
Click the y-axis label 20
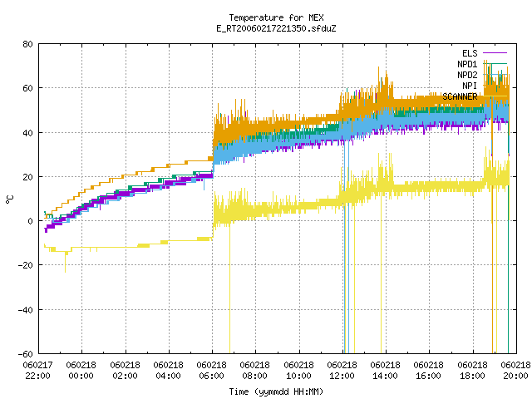(x=27, y=177)
